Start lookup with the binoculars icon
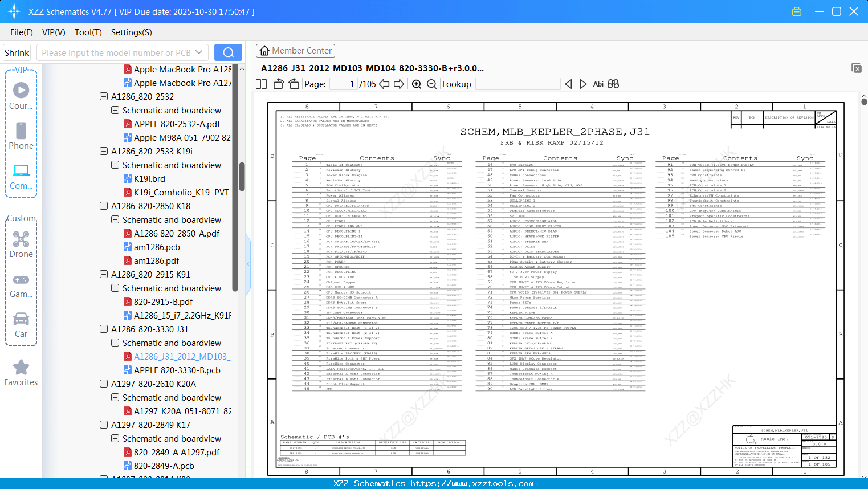 coord(613,84)
